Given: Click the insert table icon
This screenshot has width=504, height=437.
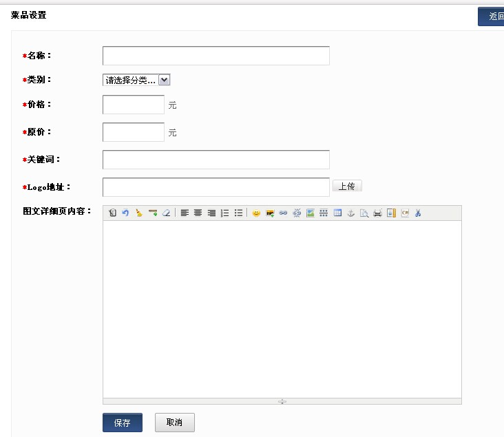Looking at the screenshot, I should tap(337, 213).
